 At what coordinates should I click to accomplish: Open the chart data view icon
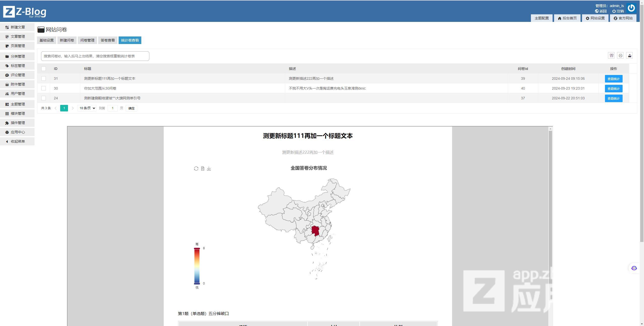[202, 169]
